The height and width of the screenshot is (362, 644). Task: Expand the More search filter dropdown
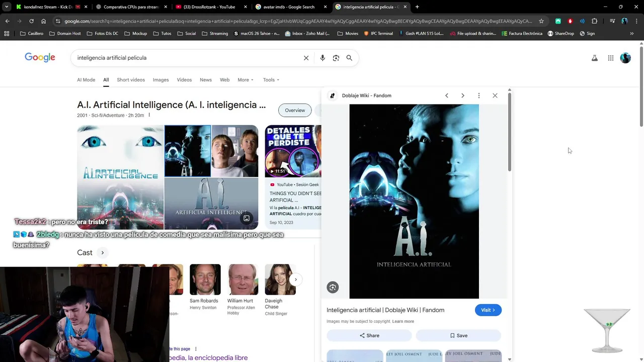(x=246, y=80)
